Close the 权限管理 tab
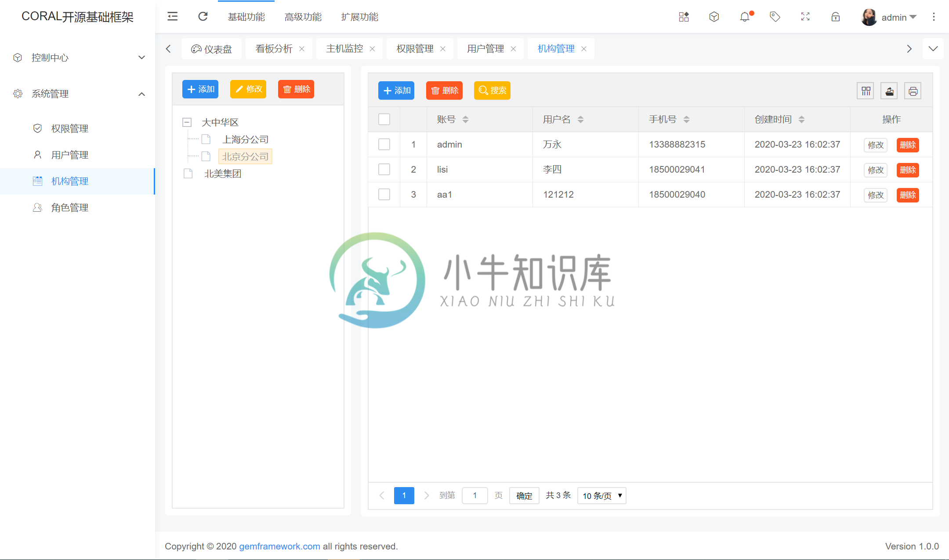 pyautogui.click(x=443, y=49)
